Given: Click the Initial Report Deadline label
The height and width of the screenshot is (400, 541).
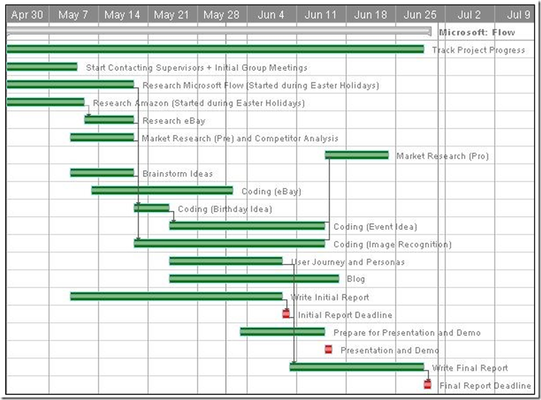Looking at the screenshot, I should pos(345,315).
